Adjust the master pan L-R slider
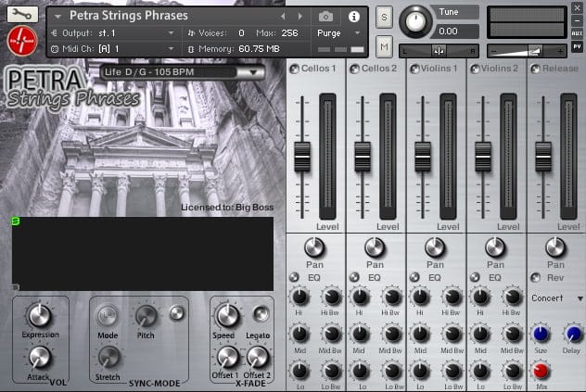The image size is (586, 392). click(439, 51)
